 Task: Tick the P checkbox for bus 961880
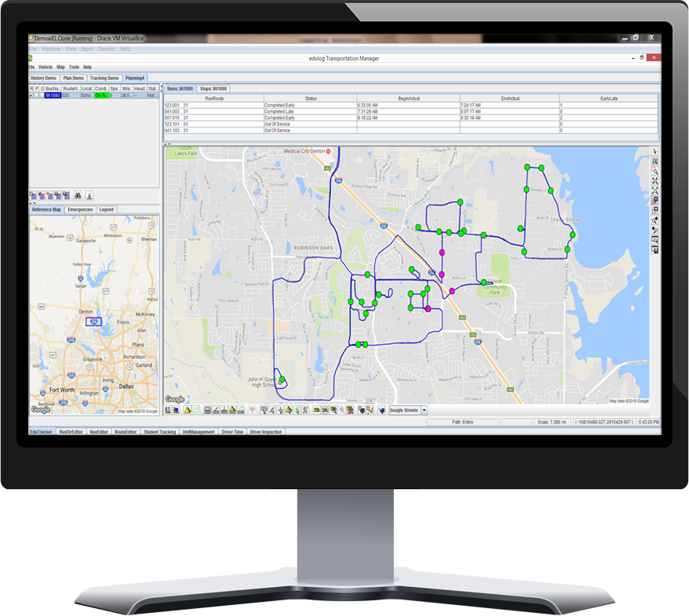(x=37, y=95)
